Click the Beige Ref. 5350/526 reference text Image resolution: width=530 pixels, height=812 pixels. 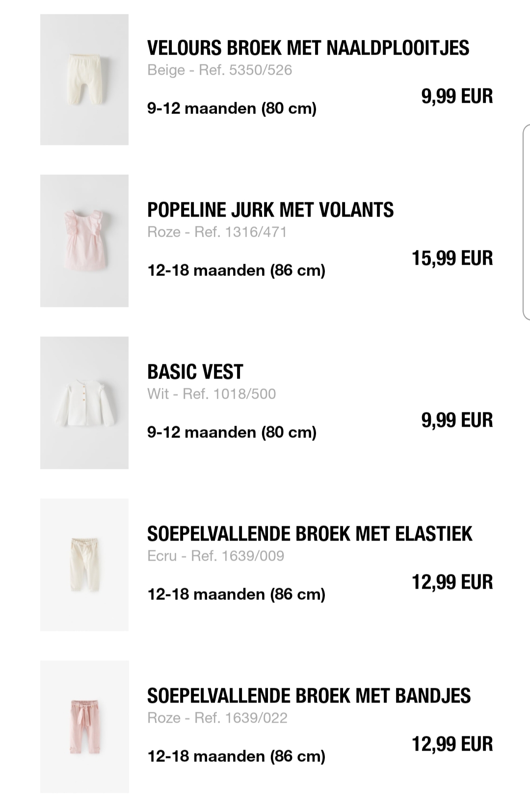(x=220, y=70)
